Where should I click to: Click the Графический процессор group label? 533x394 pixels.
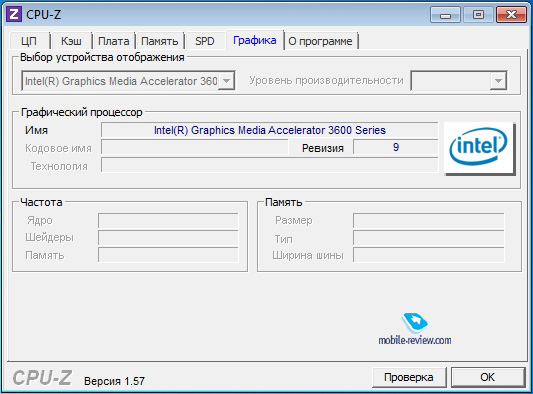[82, 112]
